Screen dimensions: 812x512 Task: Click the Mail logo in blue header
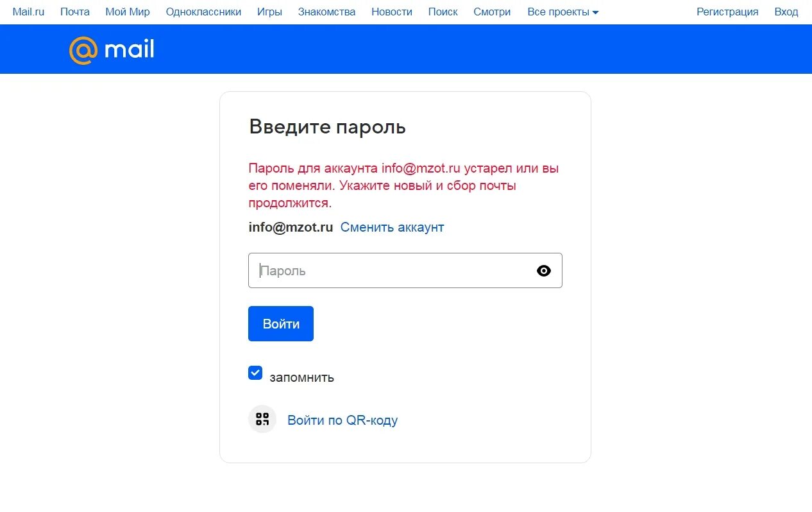coord(112,49)
